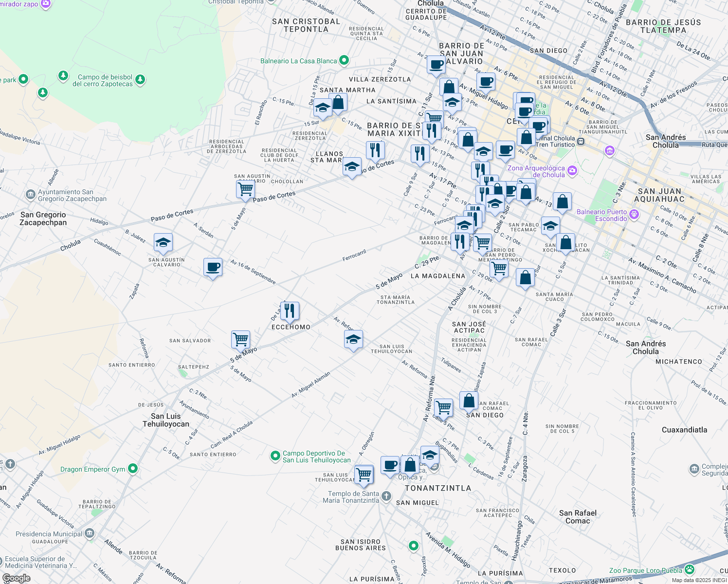Click the cart marker near Templo de Santa María Tonantzintla
Image resolution: width=728 pixels, height=584 pixels.
(364, 475)
